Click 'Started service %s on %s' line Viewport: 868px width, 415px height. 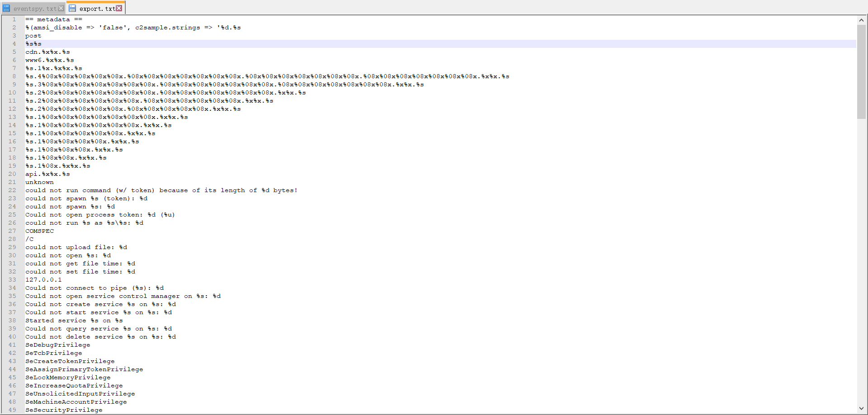click(74, 321)
